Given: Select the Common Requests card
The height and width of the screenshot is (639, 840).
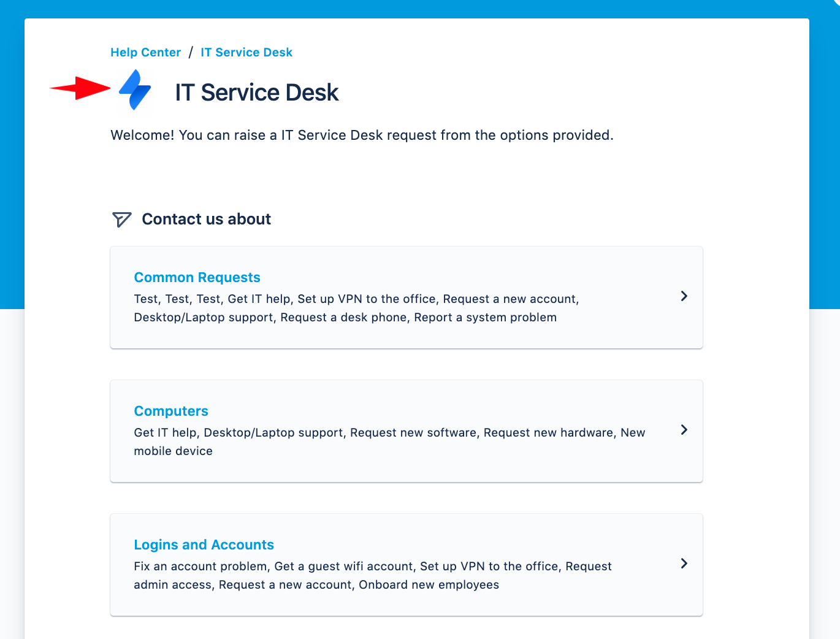Looking at the screenshot, I should (x=406, y=297).
